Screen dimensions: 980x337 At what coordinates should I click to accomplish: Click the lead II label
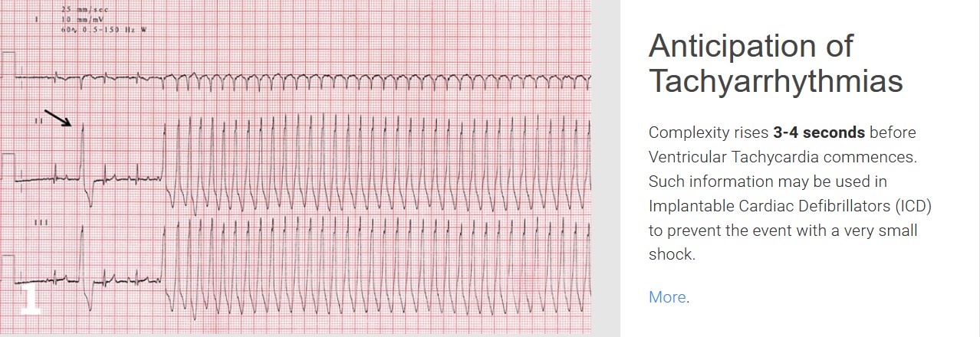click(x=37, y=121)
